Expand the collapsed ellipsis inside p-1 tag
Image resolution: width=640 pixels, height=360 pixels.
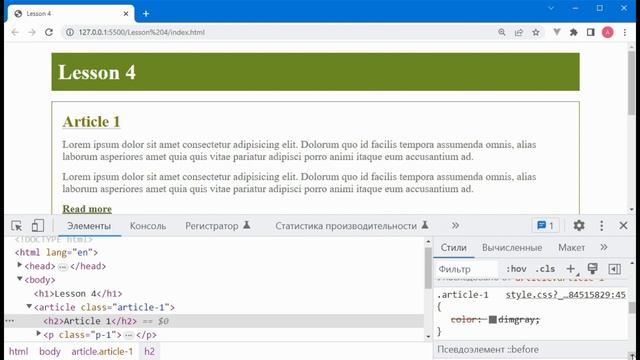pos(129,335)
